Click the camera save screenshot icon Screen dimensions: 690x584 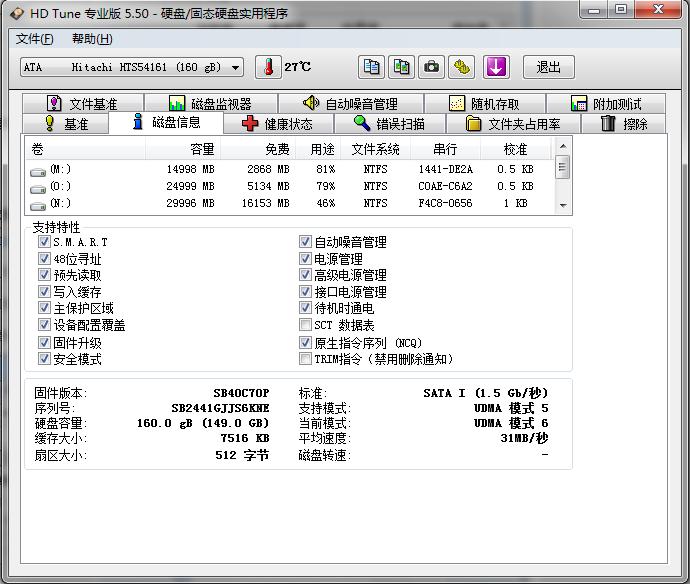pos(432,67)
